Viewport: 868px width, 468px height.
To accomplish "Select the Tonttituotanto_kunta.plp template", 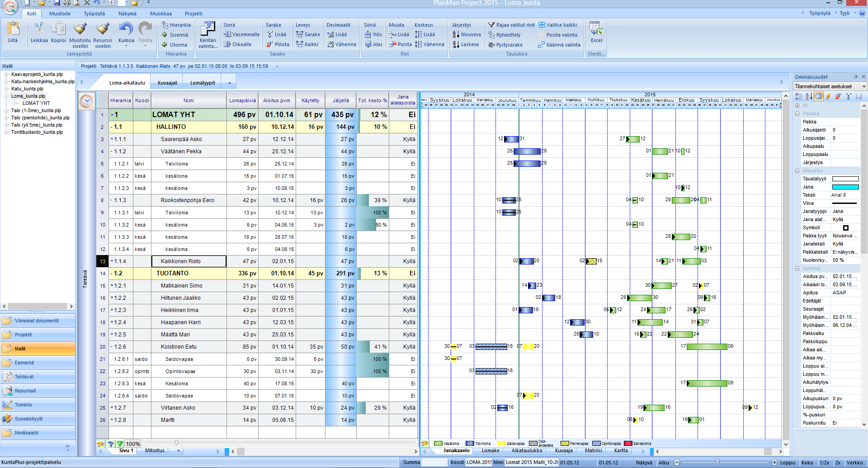I will click(x=37, y=132).
